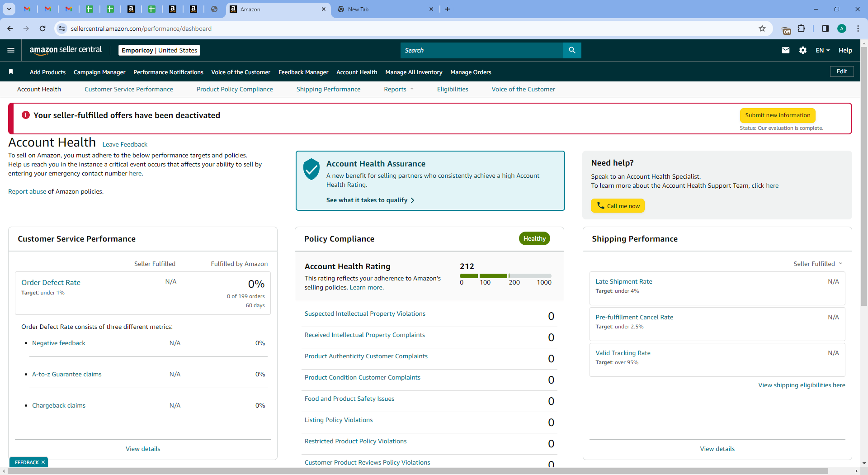Click the Account Health Rating progress bar
Viewport: 868px width, 475px height.
click(x=505, y=276)
